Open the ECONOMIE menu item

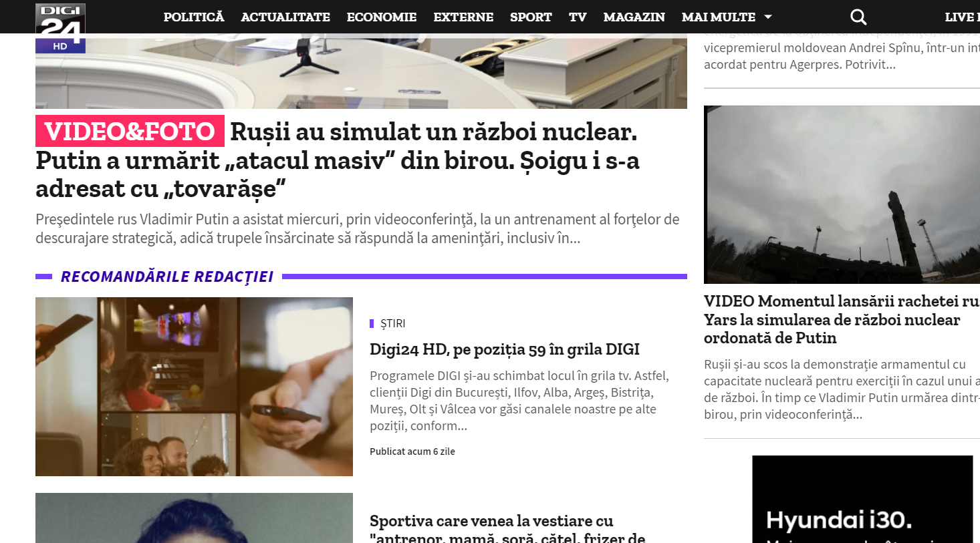coord(382,17)
